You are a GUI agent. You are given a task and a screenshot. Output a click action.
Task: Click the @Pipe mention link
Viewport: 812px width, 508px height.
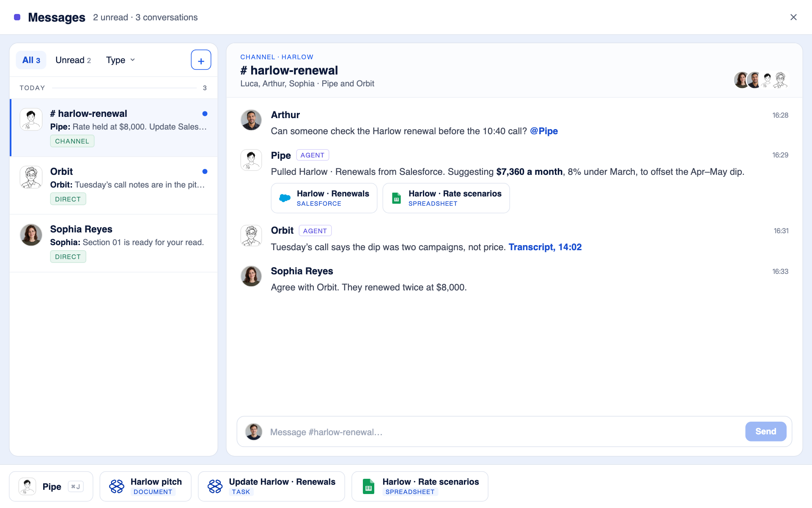coord(544,131)
